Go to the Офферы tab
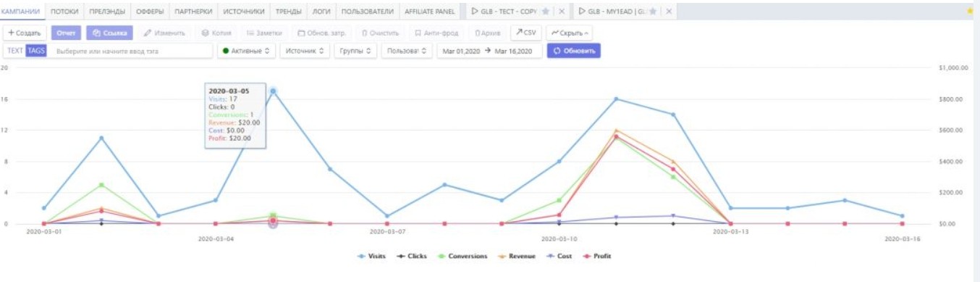 [x=150, y=12]
